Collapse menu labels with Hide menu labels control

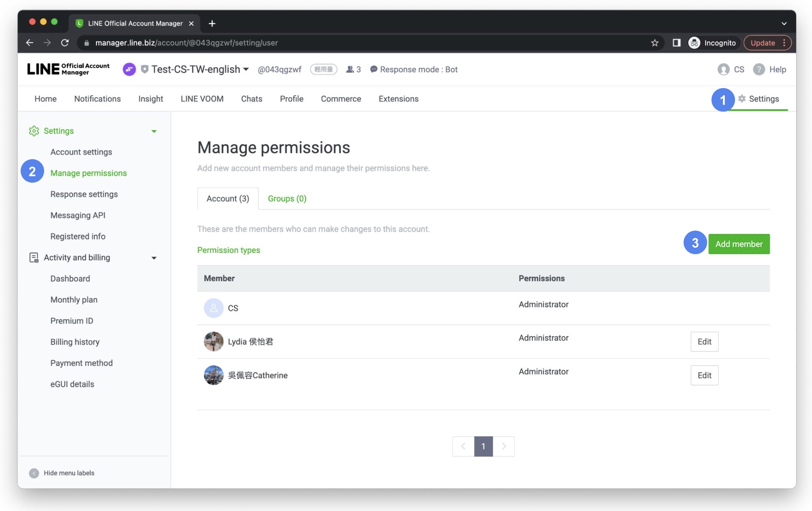pyautogui.click(x=62, y=473)
